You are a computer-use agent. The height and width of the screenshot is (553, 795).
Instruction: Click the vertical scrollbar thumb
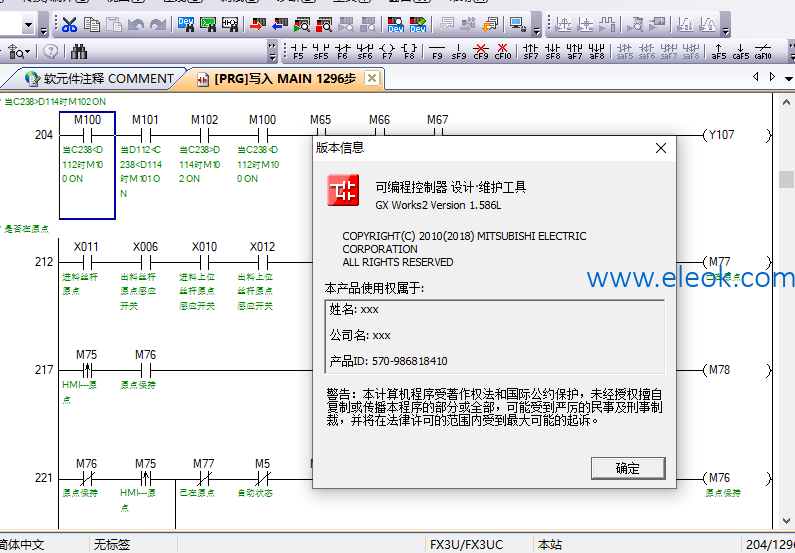click(x=786, y=179)
